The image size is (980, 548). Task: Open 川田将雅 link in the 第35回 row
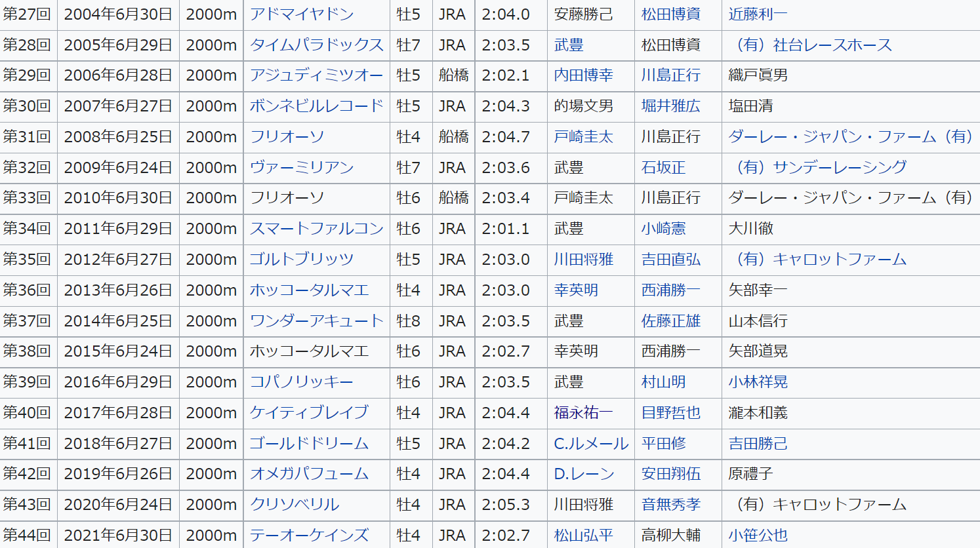(x=584, y=259)
